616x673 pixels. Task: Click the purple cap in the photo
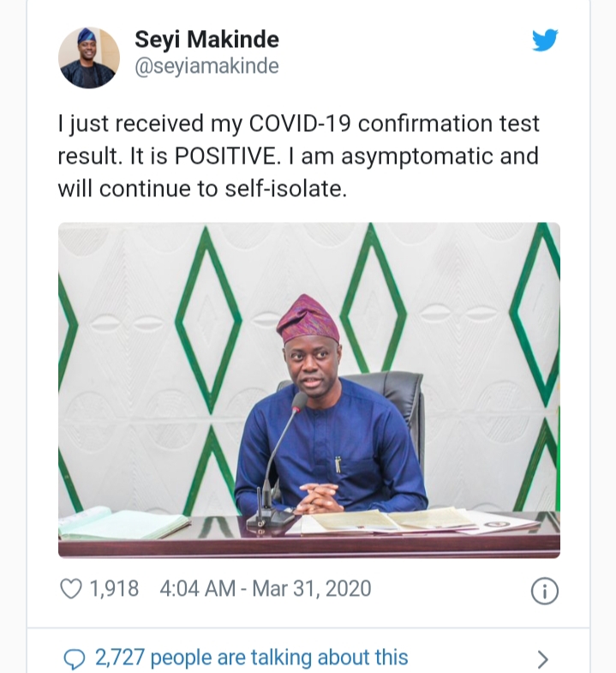click(x=308, y=319)
